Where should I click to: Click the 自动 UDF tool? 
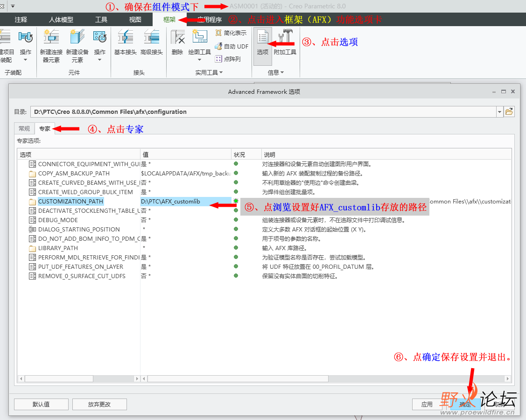point(231,46)
